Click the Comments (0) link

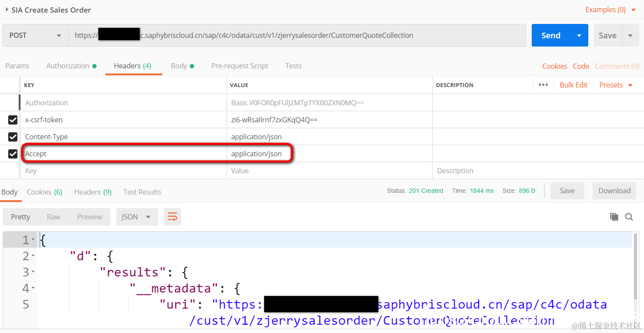tap(617, 66)
